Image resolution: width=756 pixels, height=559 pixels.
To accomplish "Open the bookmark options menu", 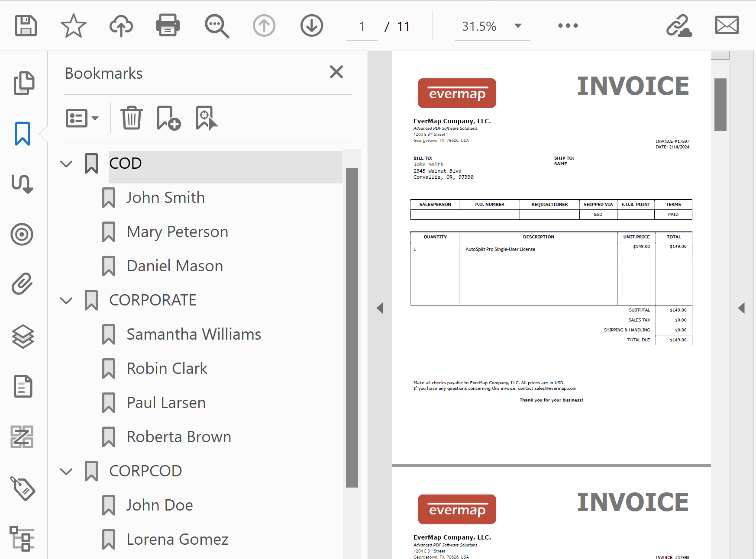I will [82, 117].
